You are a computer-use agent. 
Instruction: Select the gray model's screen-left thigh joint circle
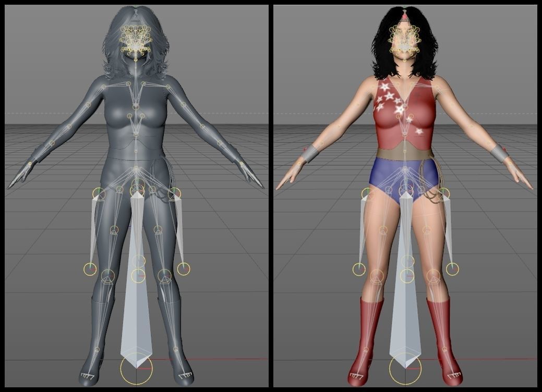pyautogui.click(x=114, y=230)
